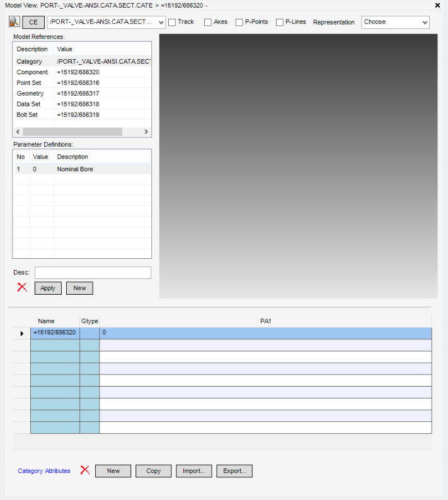This screenshot has height=500, width=448.
Task: Click the No column header in Parameter Definitions
Action: pyautogui.click(x=21, y=157)
